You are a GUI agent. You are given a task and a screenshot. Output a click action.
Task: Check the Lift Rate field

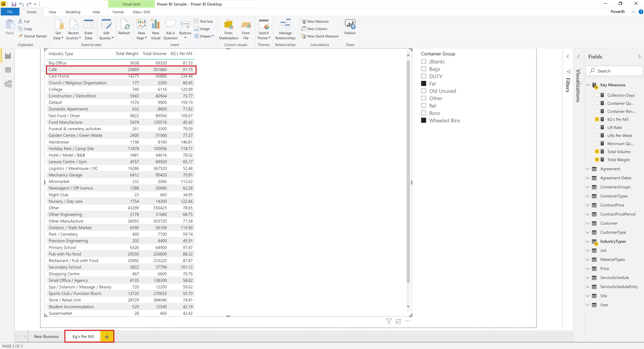click(597, 128)
